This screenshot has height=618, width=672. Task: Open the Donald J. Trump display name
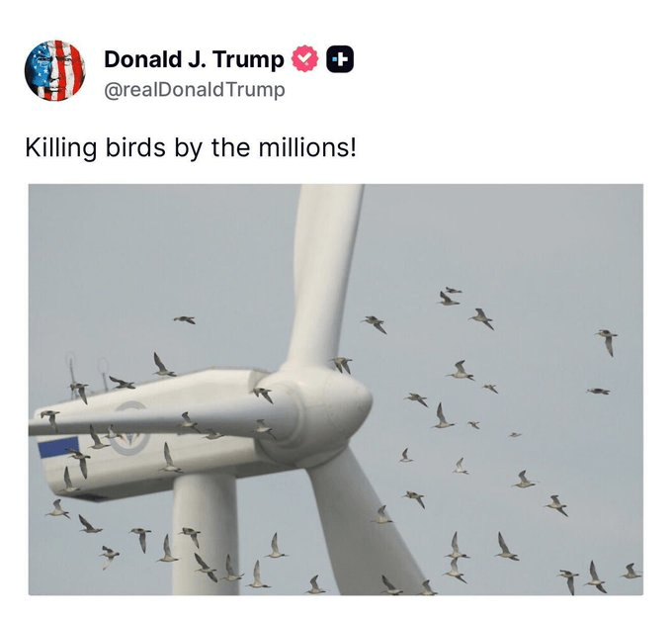click(x=194, y=58)
